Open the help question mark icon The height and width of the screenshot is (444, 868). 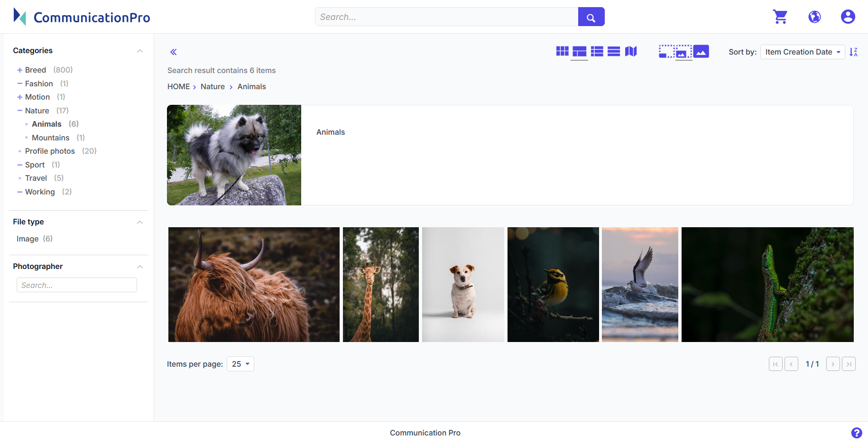coord(856,433)
